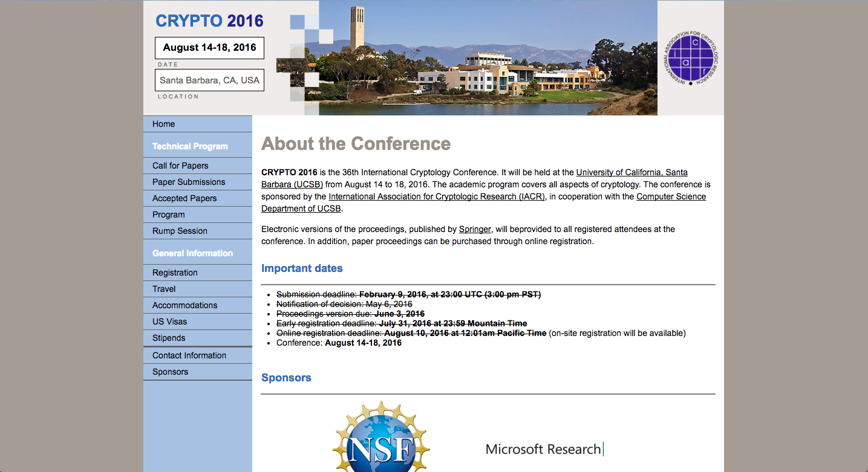
Task: Click the Notification of decision date line
Action: pos(344,304)
